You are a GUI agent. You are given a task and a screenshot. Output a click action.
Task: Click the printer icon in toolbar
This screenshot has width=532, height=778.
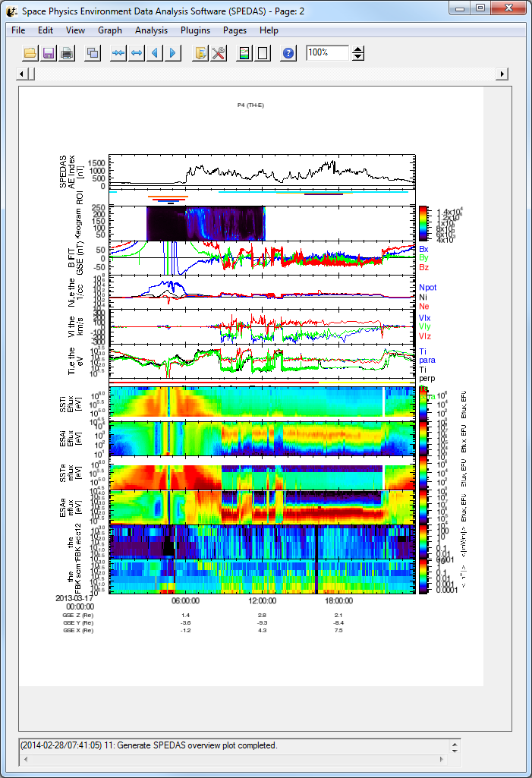click(x=67, y=53)
